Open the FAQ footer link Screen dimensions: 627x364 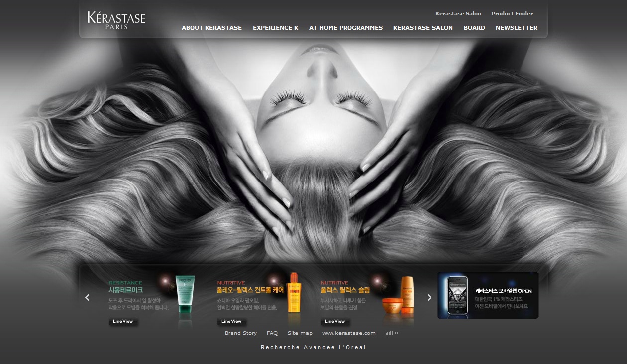click(x=272, y=333)
